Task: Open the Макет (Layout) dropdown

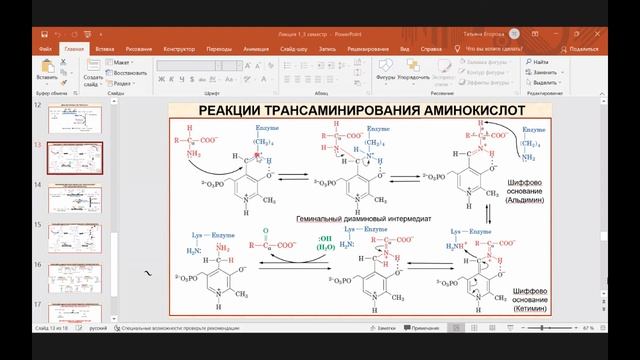Action: tap(120, 62)
